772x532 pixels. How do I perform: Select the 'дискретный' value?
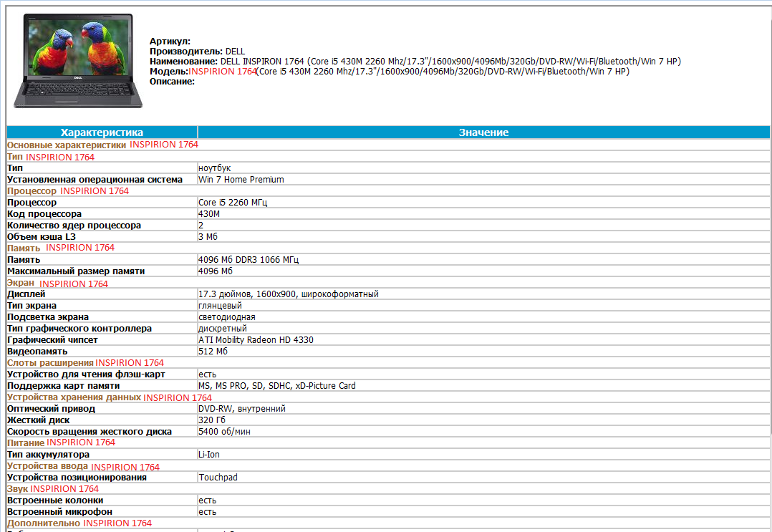(x=223, y=328)
